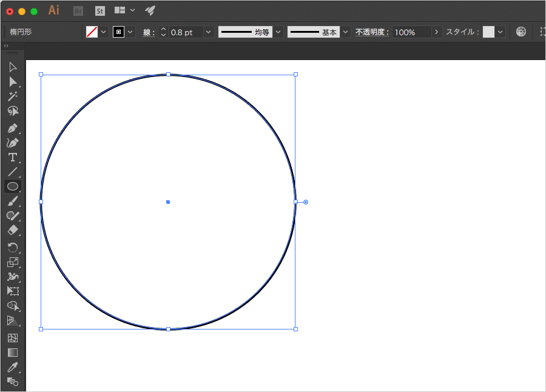Open Adobe Bridge with Br icon

(78, 11)
